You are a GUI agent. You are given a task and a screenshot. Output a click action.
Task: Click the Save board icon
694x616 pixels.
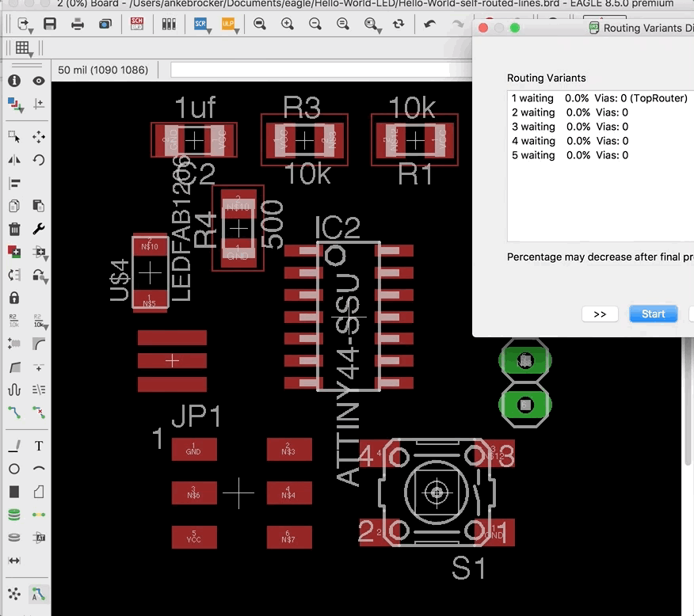[x=50, y=24]
